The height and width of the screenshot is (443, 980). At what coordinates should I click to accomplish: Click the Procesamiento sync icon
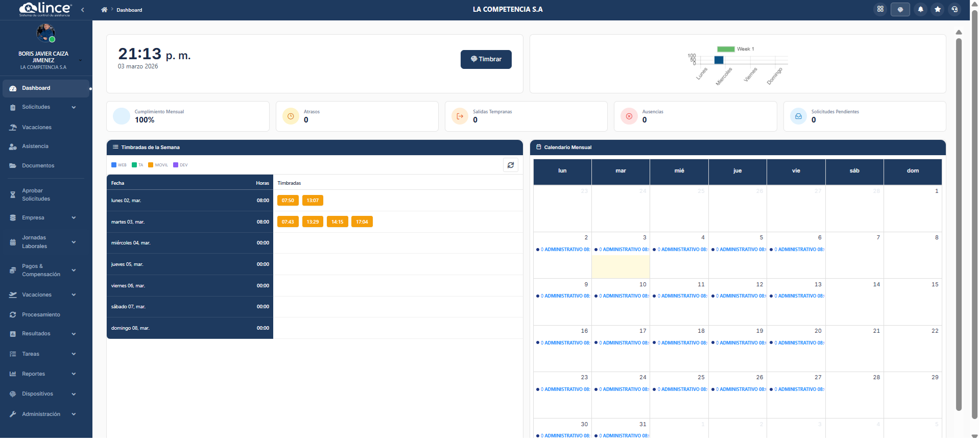13,315
